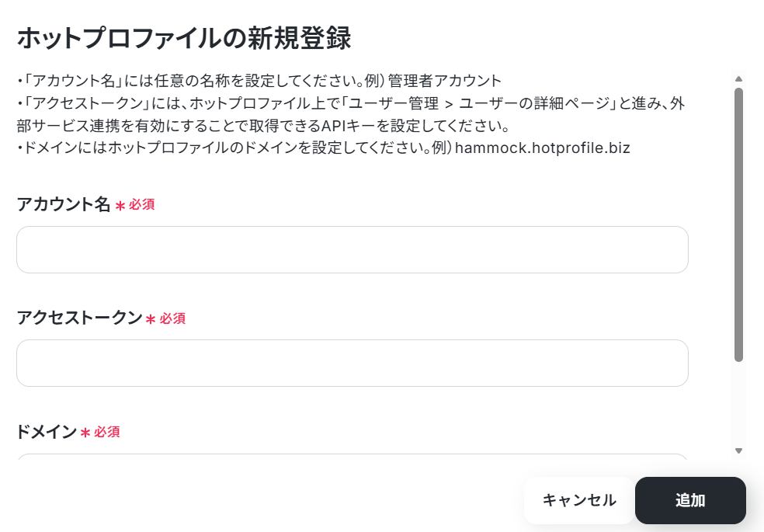764x532 pixels.
Task: Click the vertical scrollbar thumb
Action: (x=738, y=224)
